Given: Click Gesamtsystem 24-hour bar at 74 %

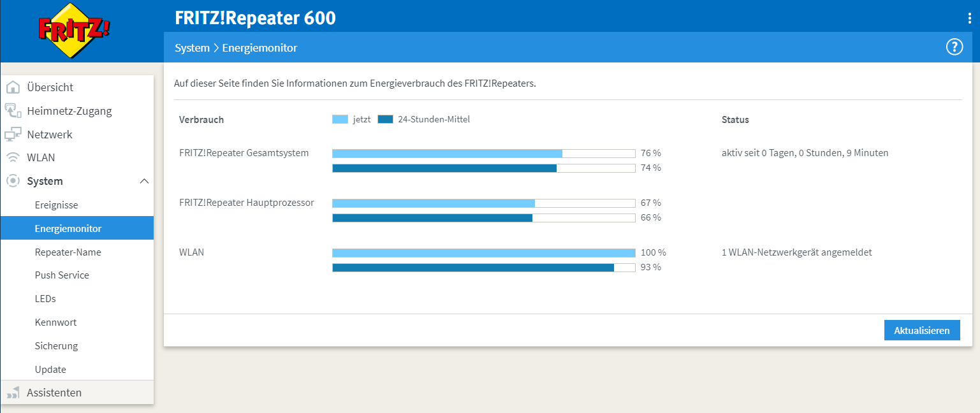Looking at the screenshot, I should (484, 168).
